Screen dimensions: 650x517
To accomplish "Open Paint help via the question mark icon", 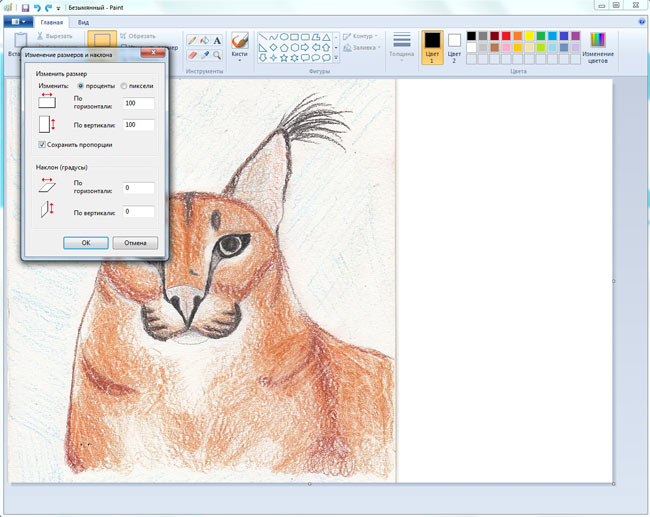I will tap(643, 22).
